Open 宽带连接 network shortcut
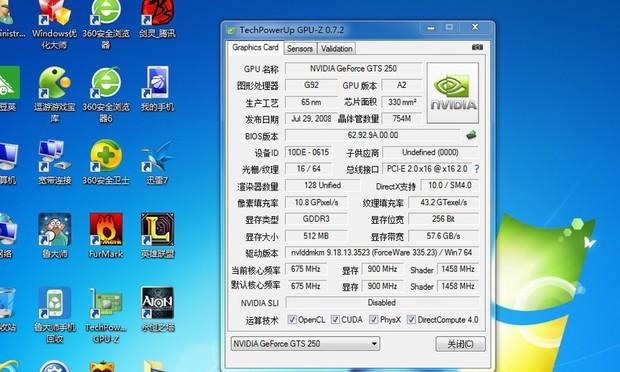 [55, 162]
